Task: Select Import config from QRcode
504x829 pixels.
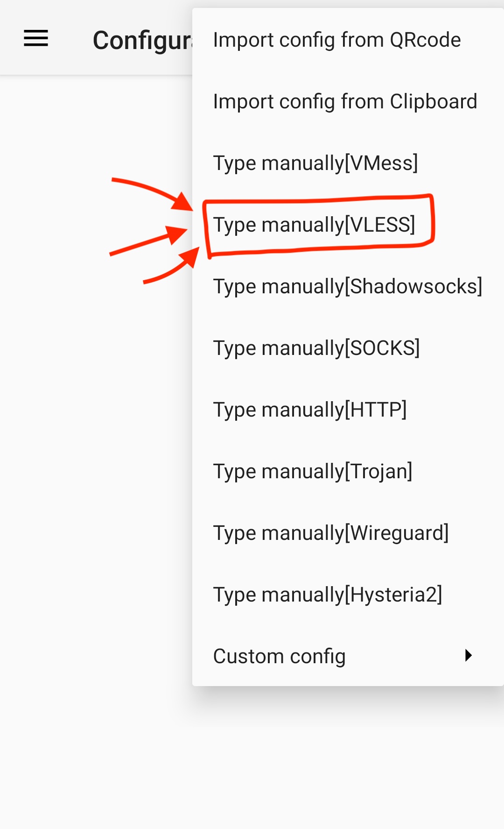Action: [x=336, y=40]
